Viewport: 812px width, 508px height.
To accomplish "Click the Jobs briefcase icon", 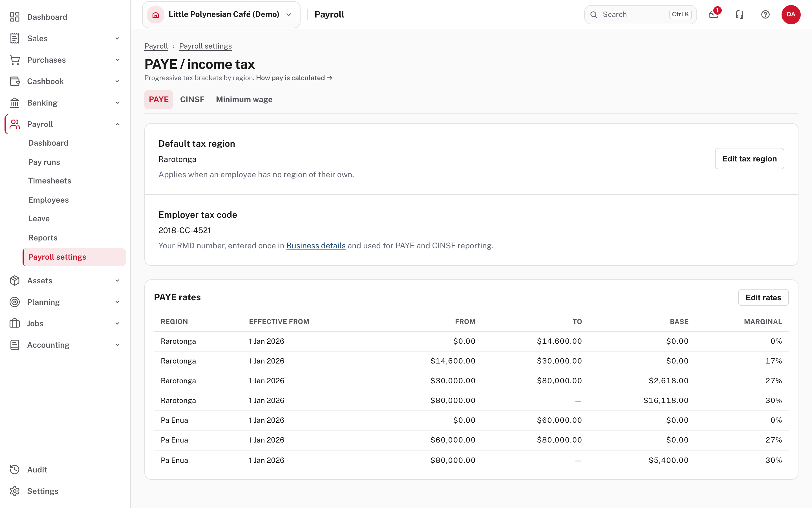I will tap(14, 323).
